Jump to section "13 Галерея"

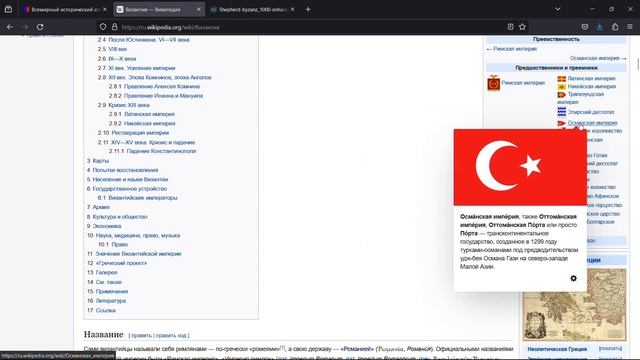(x=102, y=273)
